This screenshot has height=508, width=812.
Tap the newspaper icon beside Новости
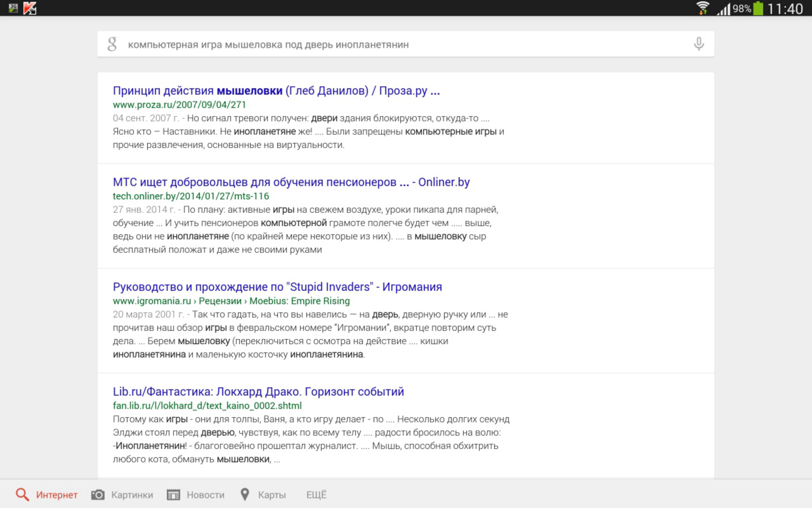174,495
